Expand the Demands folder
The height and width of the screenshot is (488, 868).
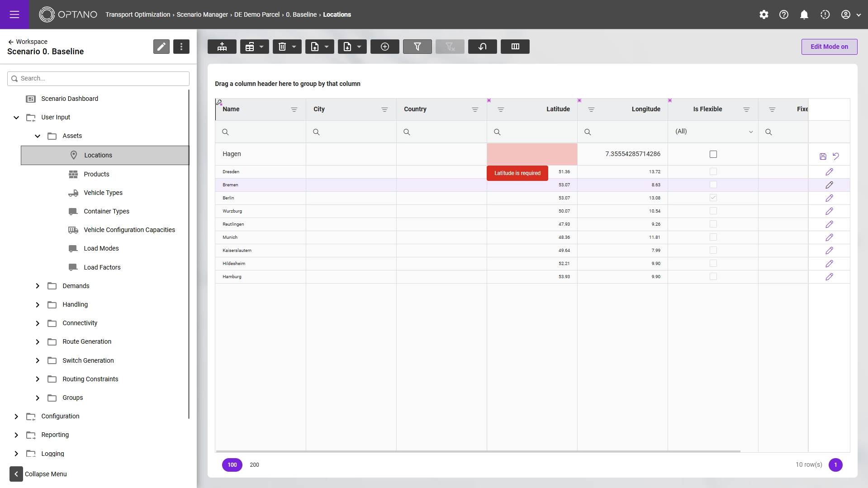click(38, 286)
